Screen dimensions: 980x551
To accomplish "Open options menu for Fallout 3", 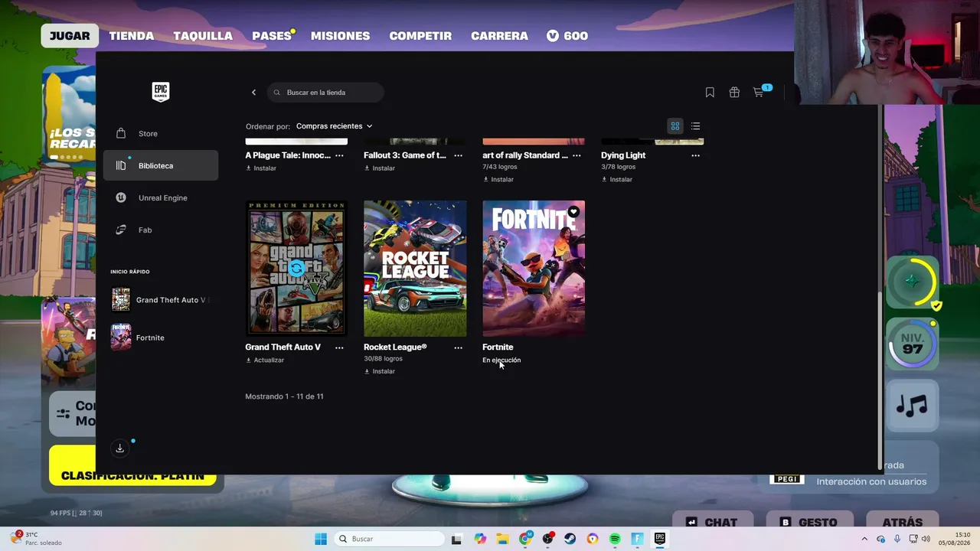I will [x=458, y=155].
